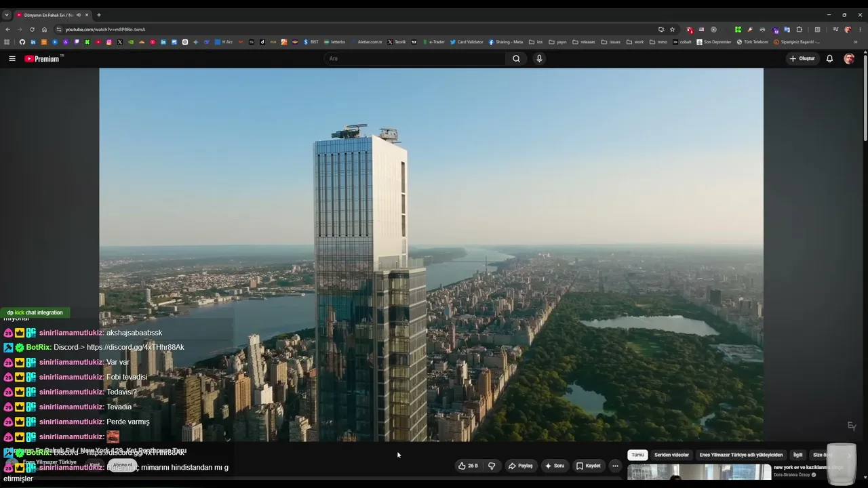Open the Chrome three-dot menu
The image size is (868, 488).
[x=860, y=29]
